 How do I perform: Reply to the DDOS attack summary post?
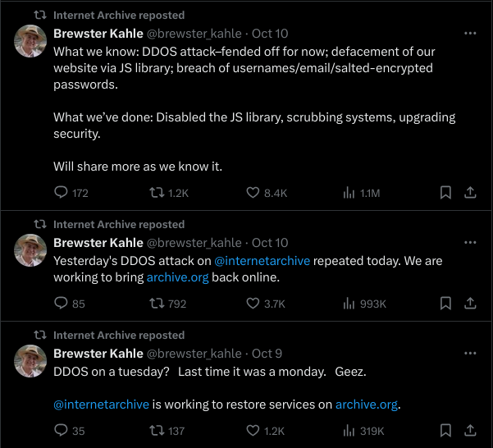[61, 193]
